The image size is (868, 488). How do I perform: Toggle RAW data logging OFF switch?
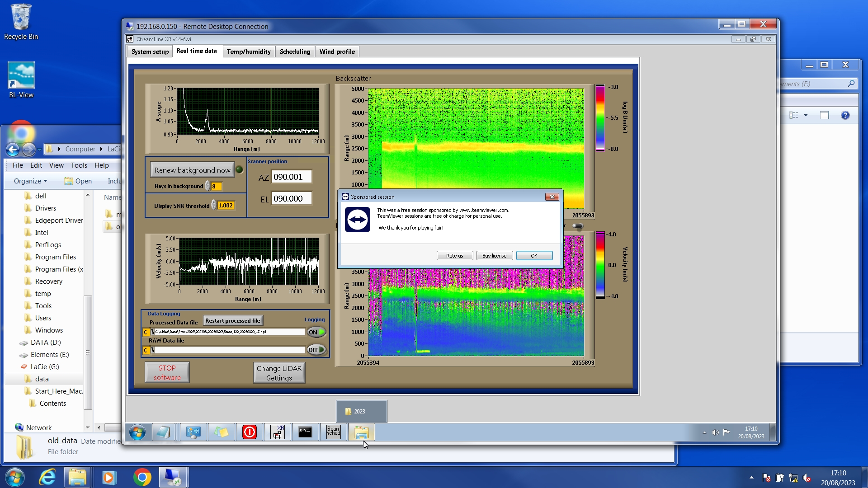tap(316, 350)
